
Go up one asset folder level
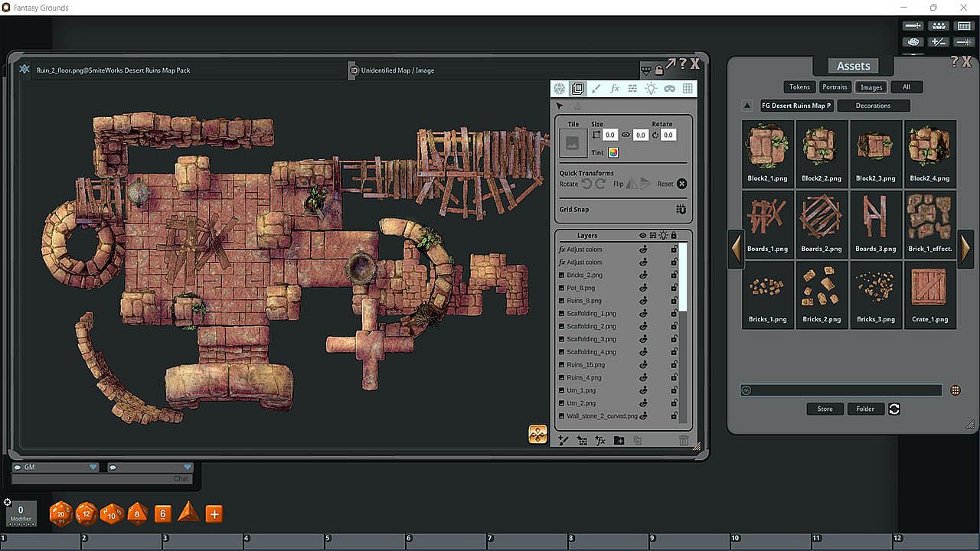(x=747, y=106)
